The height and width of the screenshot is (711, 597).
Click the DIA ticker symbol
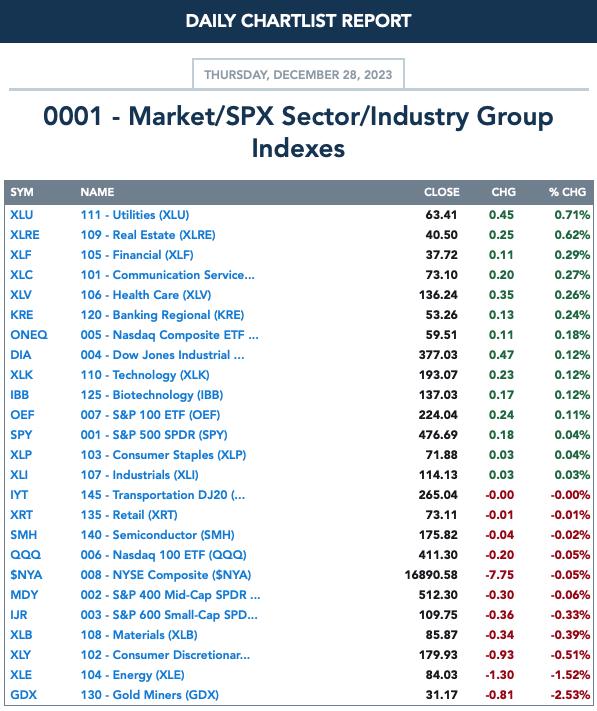pos(20,355)
